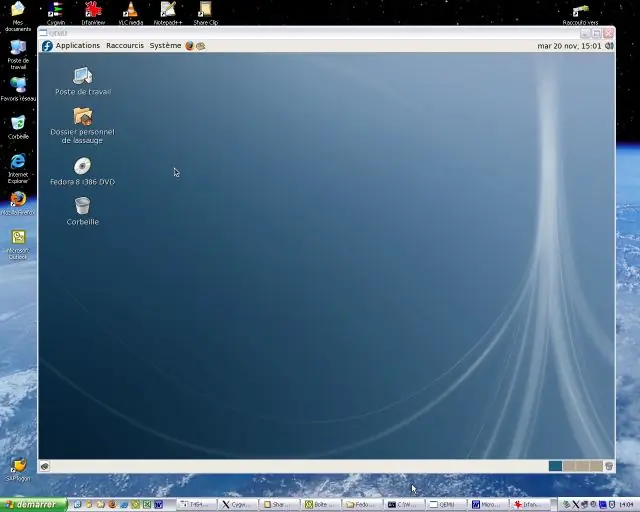Open the VLC media player desktop shortcut
640x512 pixels.
(131, 13)
